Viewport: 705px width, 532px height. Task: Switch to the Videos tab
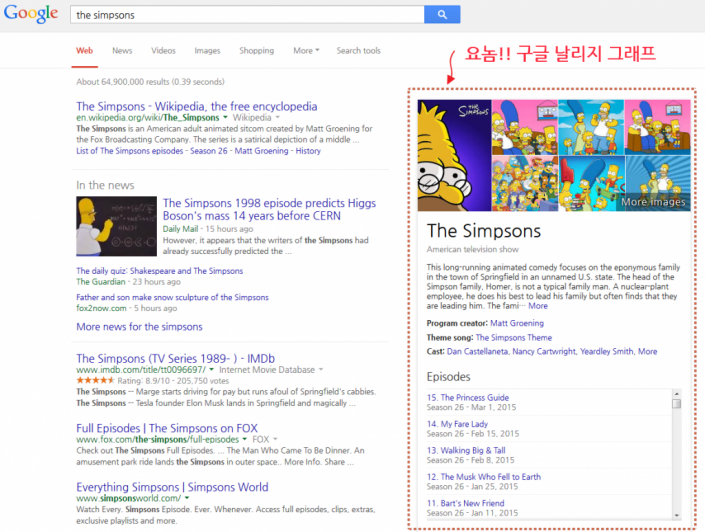point(163,50)
